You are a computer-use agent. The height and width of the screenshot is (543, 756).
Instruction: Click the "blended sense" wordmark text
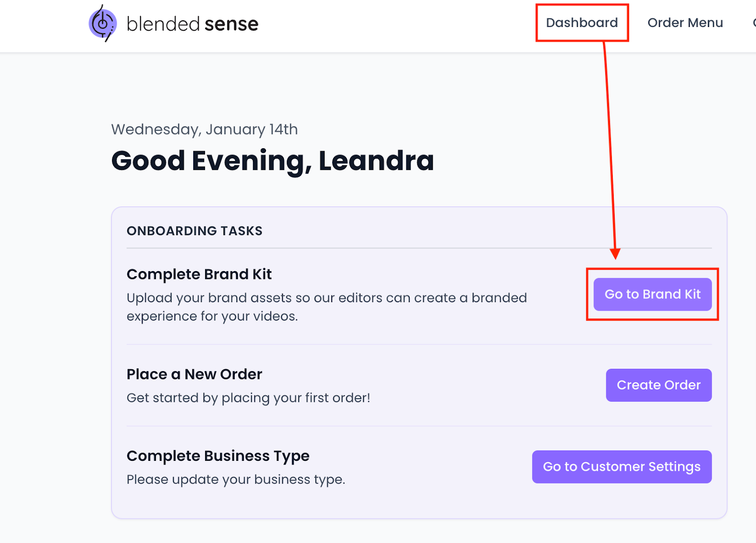click(x=192, y=24)
